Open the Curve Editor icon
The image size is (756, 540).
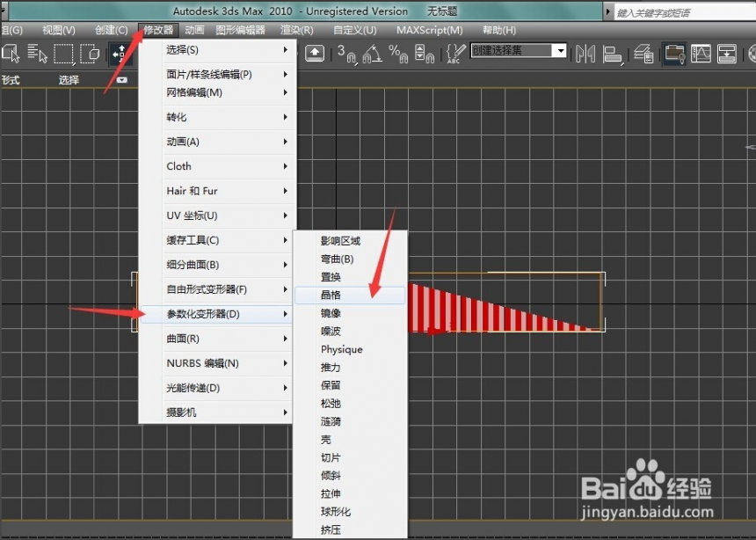[x=701, y=54]
